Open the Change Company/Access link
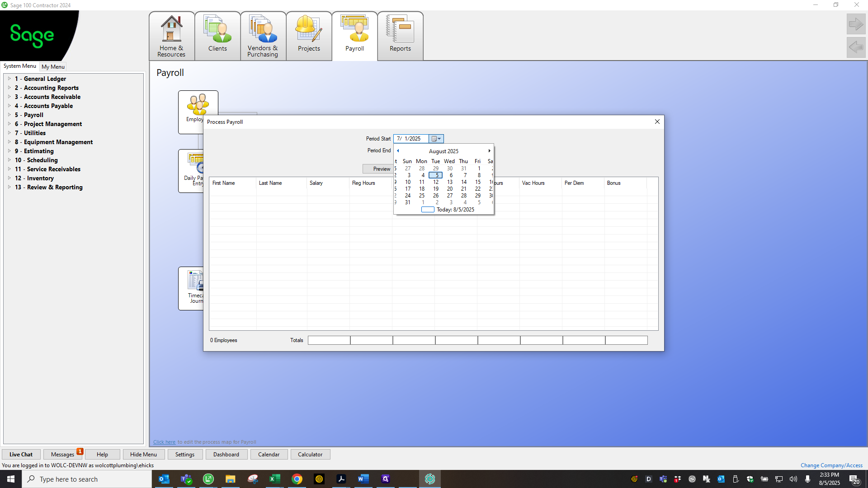 [831, 465]
